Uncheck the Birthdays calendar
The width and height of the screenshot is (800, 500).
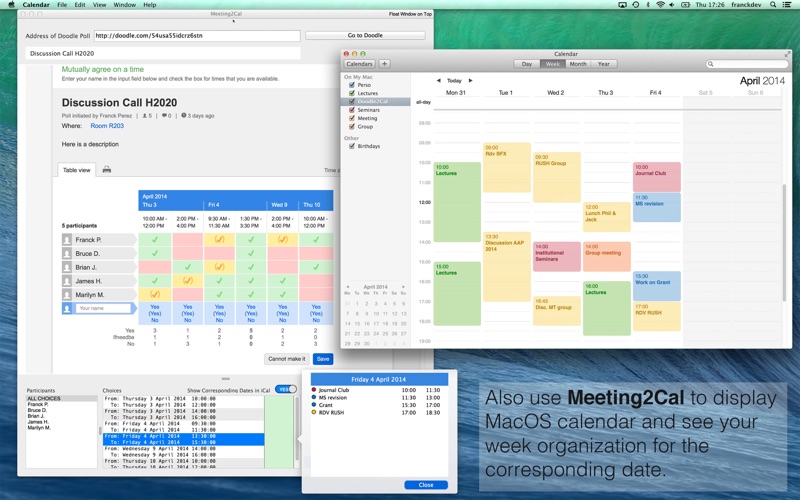(352, 146)
